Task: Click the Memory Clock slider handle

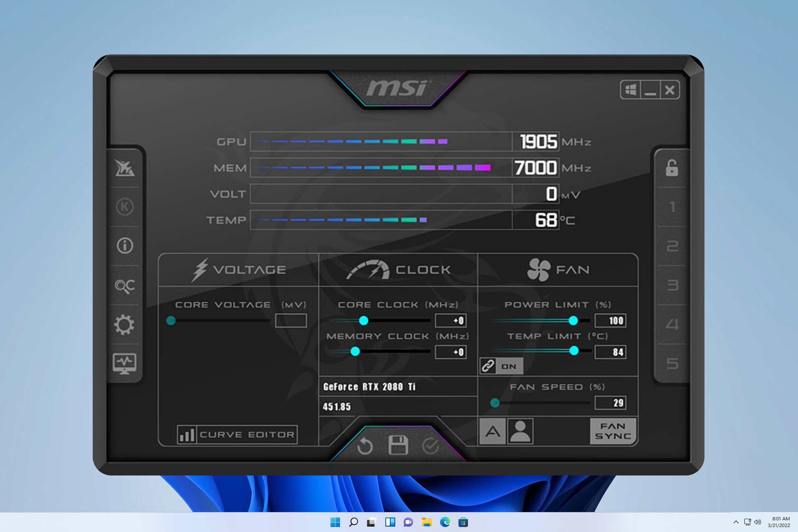Action: [x=355, y=352]
